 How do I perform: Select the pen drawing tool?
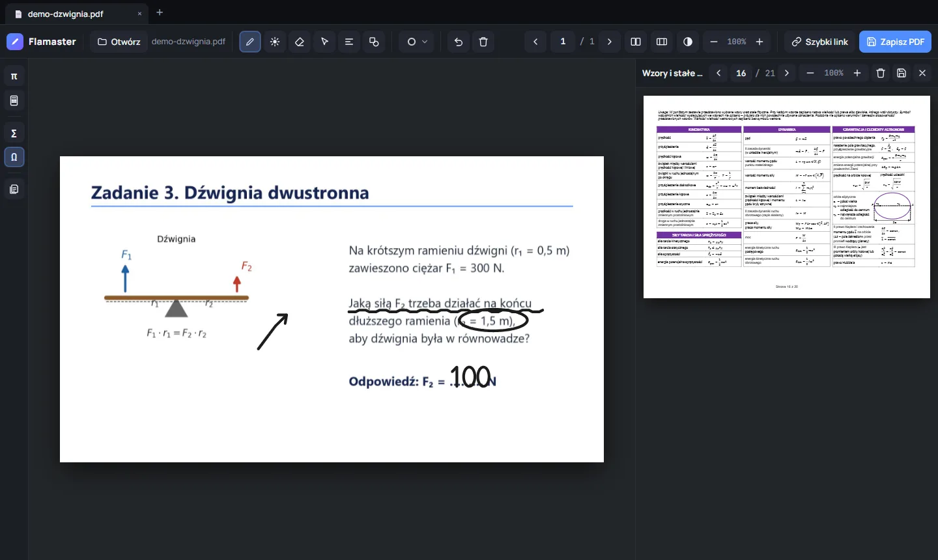(x=250, y=42)
